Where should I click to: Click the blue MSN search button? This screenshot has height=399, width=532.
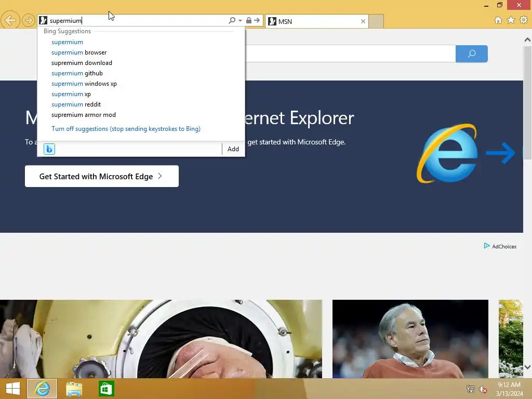(472, 54)
